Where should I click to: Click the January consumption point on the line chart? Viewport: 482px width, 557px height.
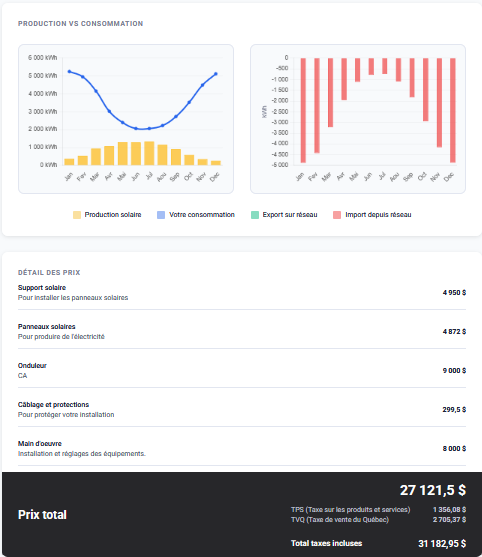69,71
